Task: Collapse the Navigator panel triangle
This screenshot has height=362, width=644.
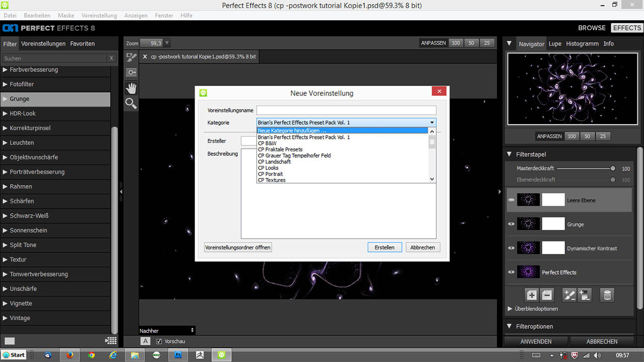Action: (x=509, y=43)
